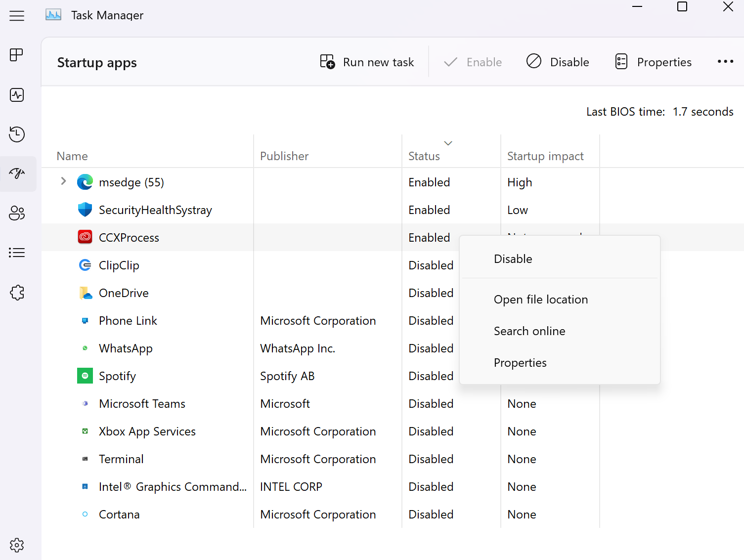The height and width of the screenshot is (560, 744).
Task: Sort by the Status column header
Action: (x=424, y=156)
